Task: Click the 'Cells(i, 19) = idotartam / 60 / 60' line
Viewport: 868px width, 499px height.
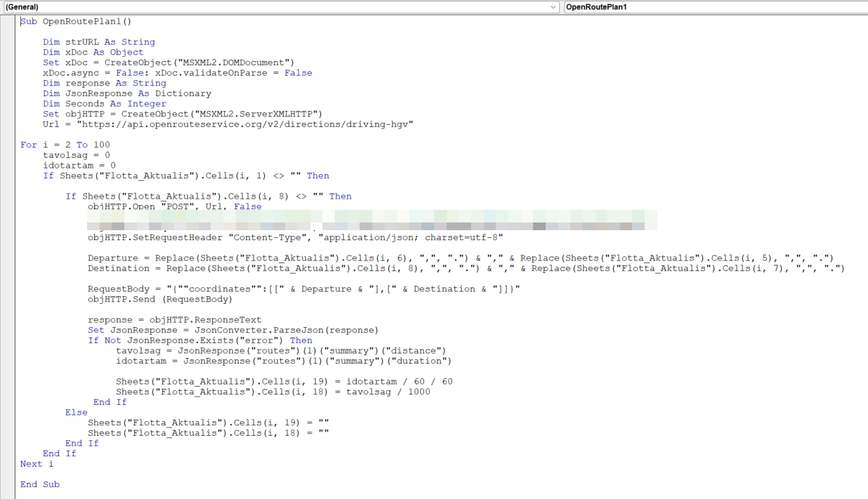Action: tap(284, 382)
